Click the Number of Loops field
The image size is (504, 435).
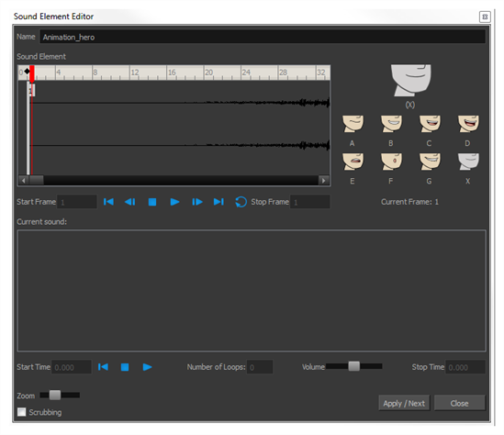point(260,367)
